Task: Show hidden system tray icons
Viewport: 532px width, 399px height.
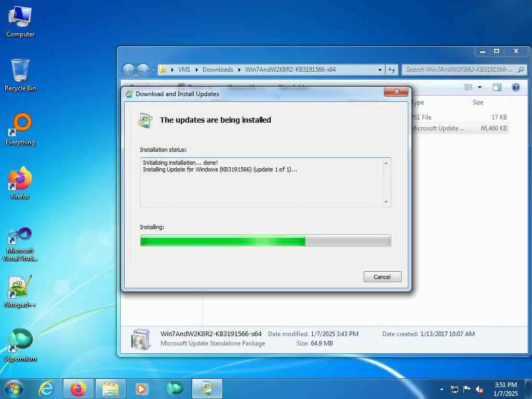Action: pos(442,389)
